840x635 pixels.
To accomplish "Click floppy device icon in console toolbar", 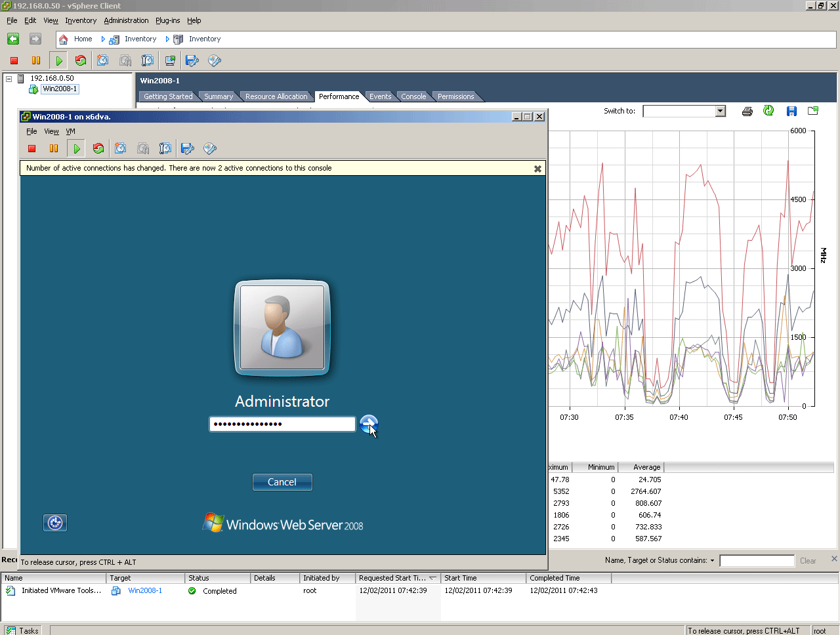I will [x=187, y=149].
